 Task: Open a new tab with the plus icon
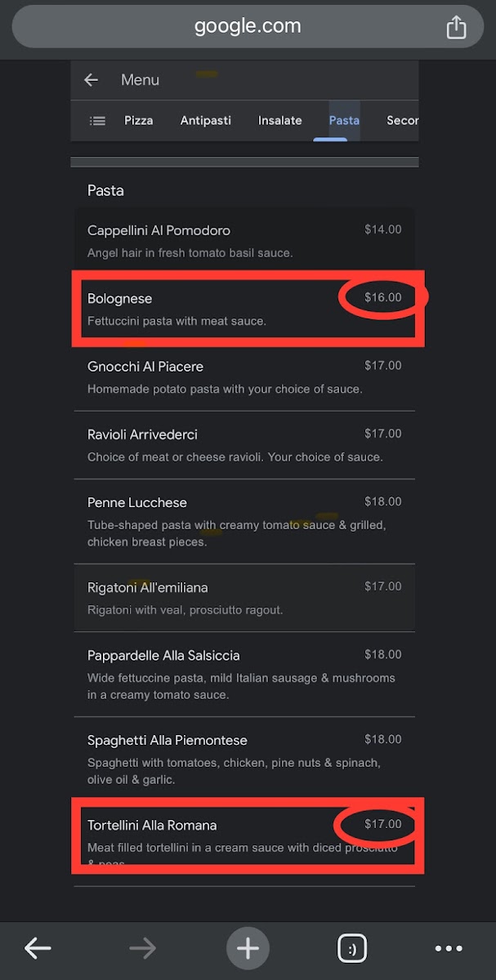coord(248,948)
